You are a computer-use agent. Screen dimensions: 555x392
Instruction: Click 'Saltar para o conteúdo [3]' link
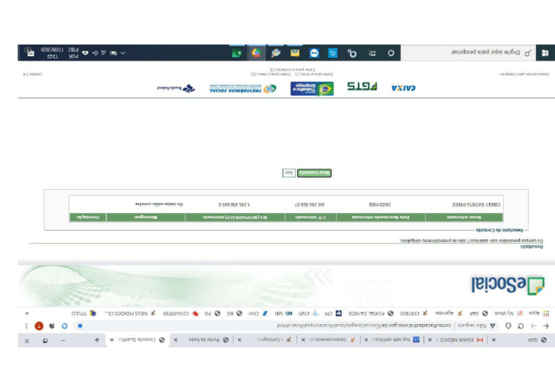tap(293, 69)
